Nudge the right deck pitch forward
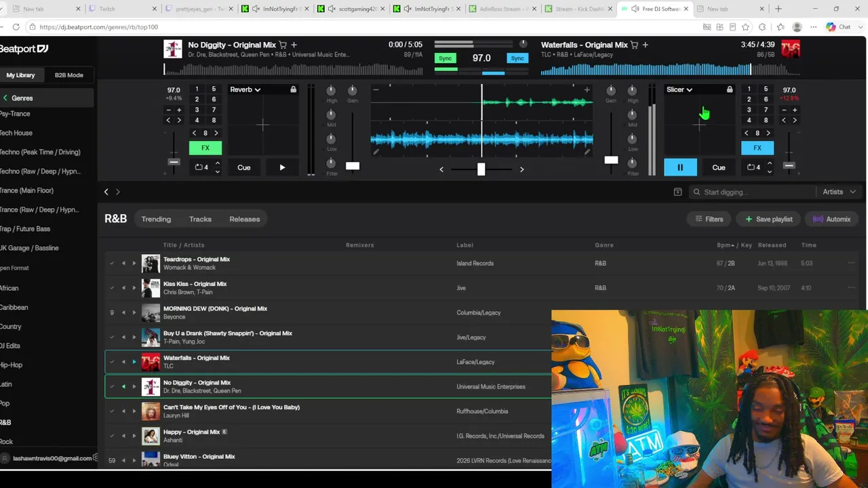The width and height of the screenshot is (868, 488). pos(795,121)
